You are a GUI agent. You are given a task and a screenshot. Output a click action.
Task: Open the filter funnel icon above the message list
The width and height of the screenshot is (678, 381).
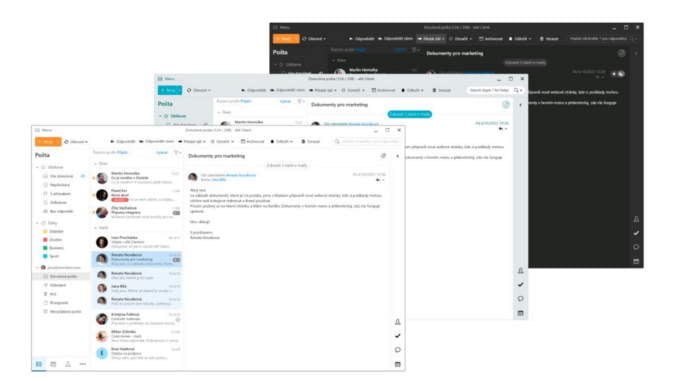pos(176,152)
